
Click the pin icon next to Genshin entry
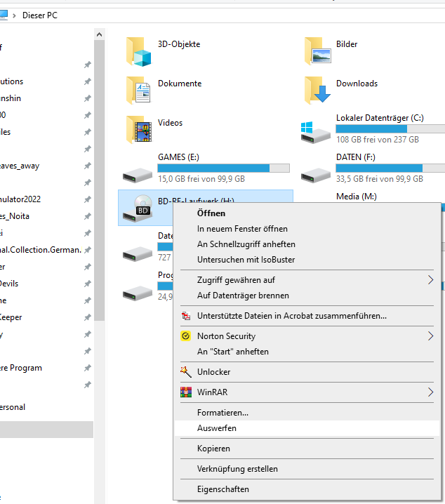pos(88,98)
